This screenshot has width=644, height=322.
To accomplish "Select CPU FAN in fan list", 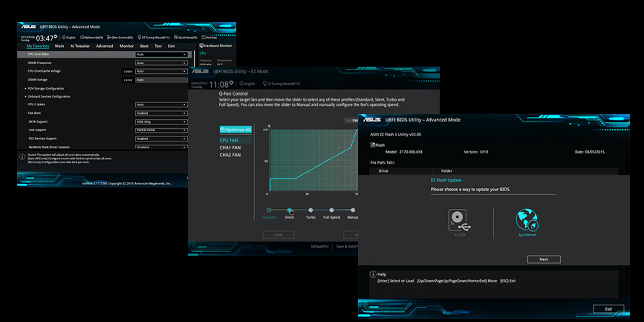I will [236, 140].
